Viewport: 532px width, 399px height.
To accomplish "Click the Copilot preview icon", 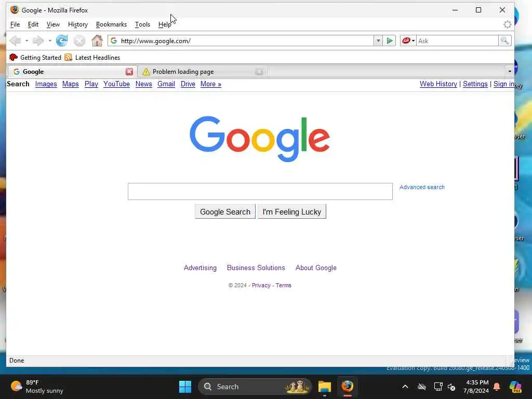I will click(x=515, y=387).
